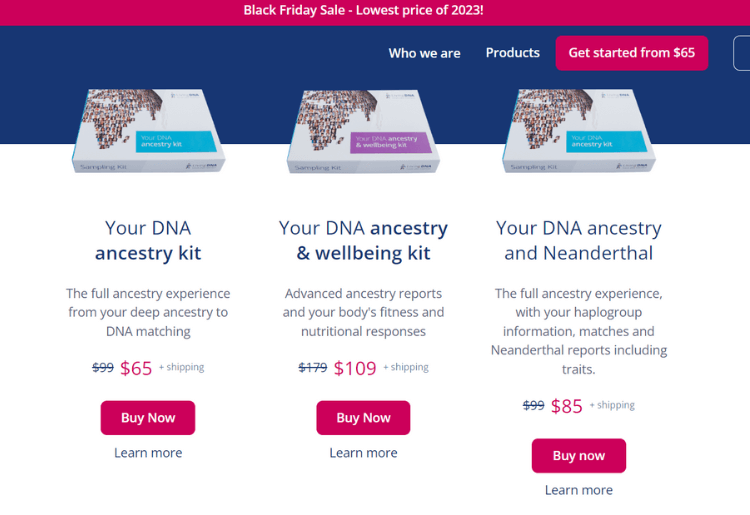Viewport: 750px width, 515px height.
Task: Click the partially visible button beside Get started
Action: (742, 53)
